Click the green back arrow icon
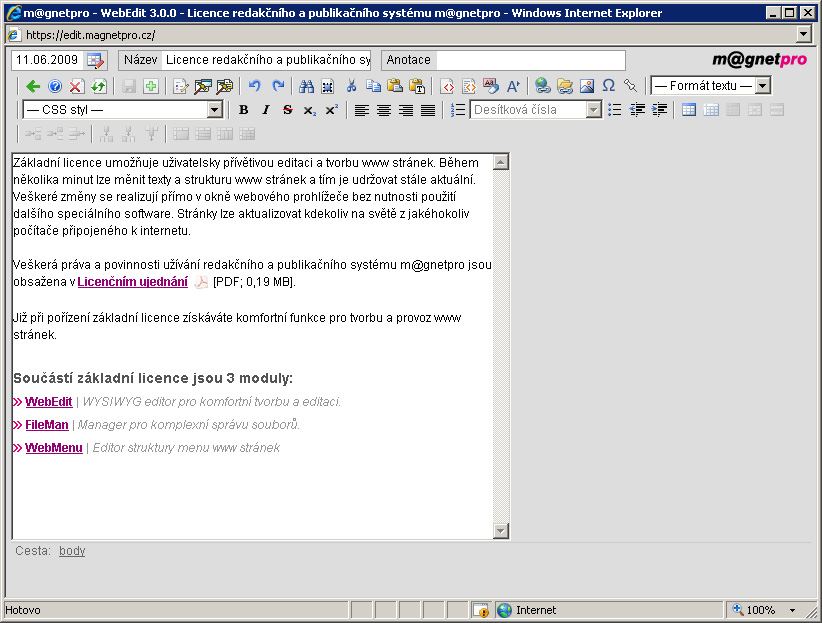This screenshot has height=623, width=822. click(33, 86)
